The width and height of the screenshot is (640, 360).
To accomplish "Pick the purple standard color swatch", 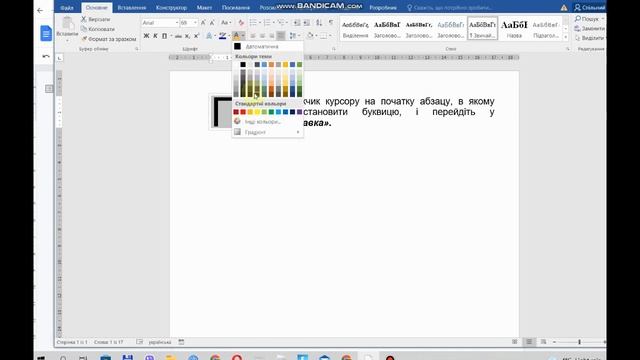I will coord(299,112).
